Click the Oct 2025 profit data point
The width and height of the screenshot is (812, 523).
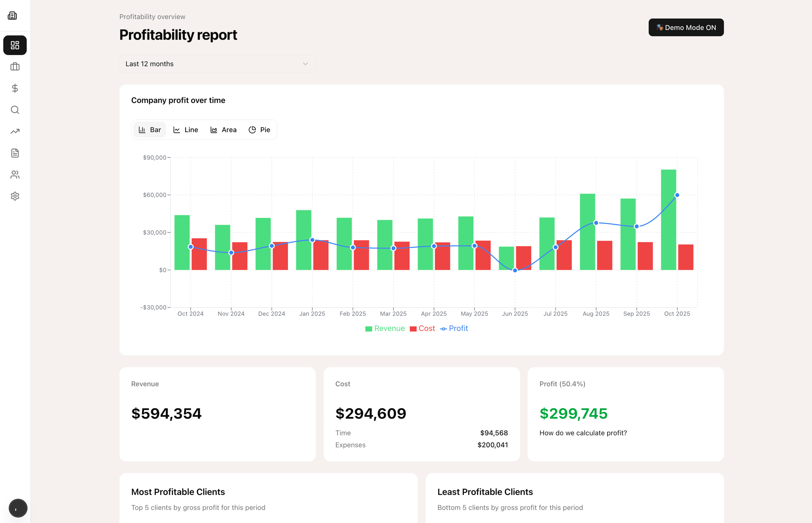[x=677, y=195]
